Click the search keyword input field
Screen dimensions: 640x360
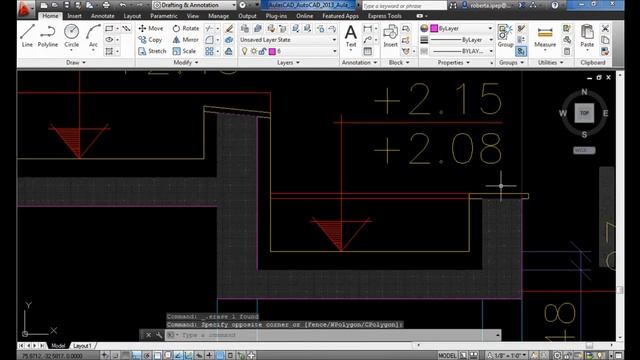tap(404, 5)
